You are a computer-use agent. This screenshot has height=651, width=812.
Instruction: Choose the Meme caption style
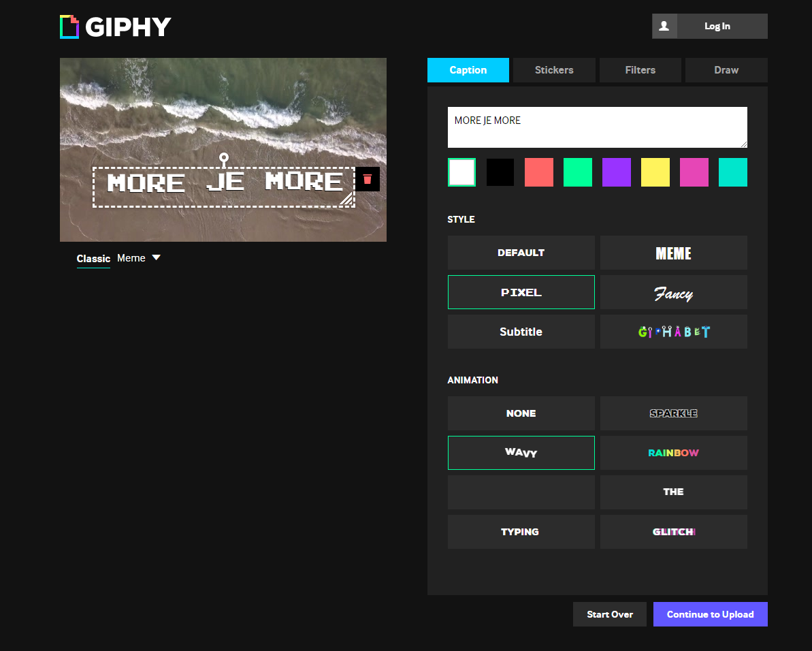[x=673, y=253]
